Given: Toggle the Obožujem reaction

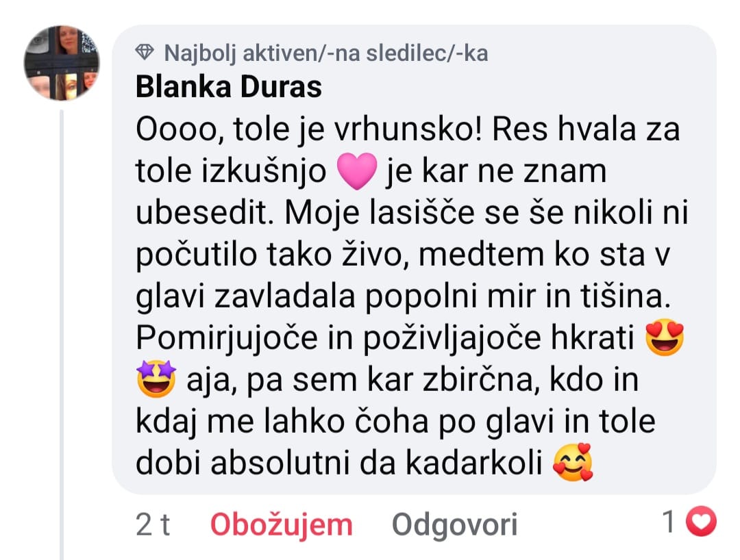Looking at the screenshot, I should tap(282, 525).
